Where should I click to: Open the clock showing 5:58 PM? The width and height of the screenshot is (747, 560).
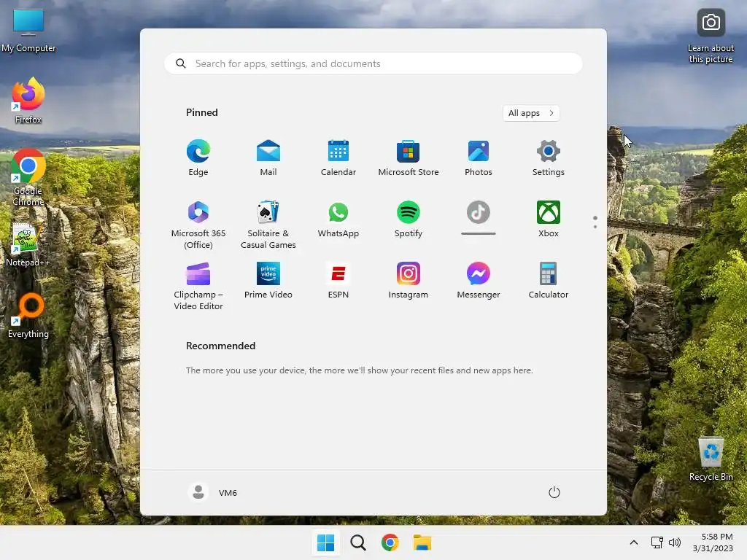713,542
